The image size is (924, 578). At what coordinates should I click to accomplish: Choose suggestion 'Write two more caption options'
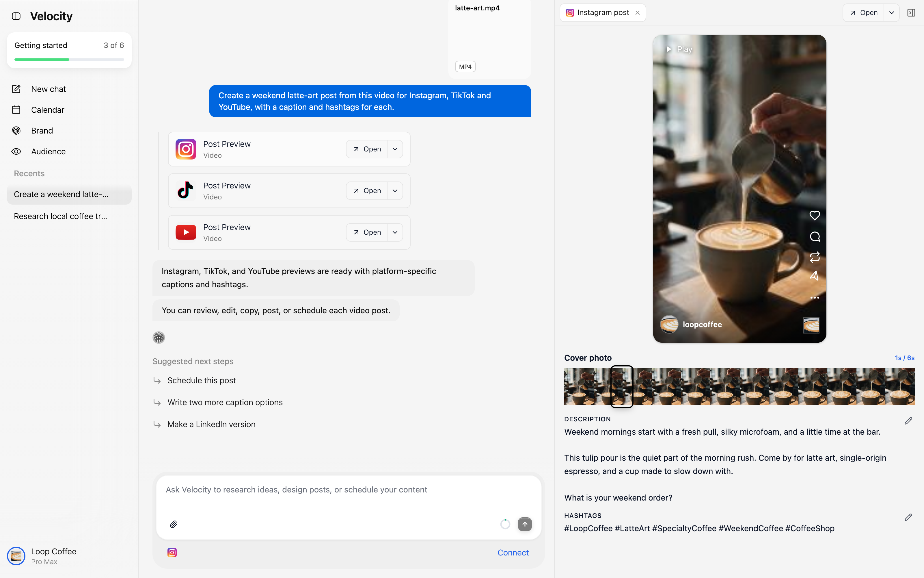pos(225,403)
